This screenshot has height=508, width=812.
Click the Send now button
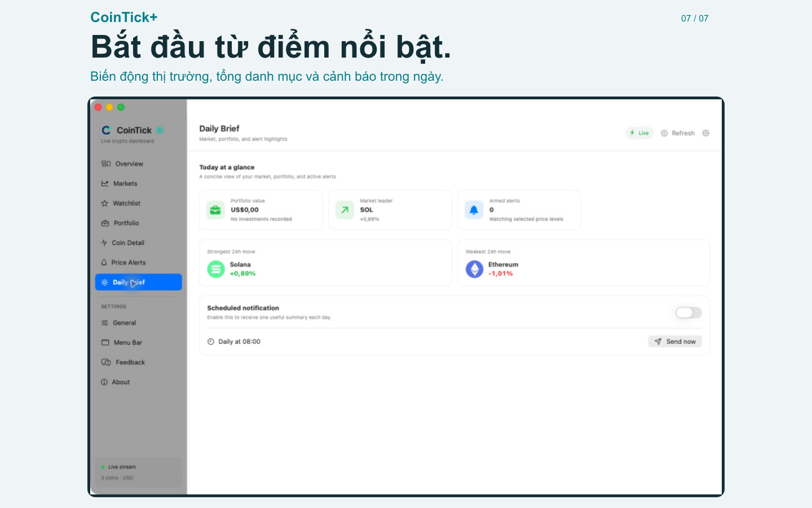point(675,341)
